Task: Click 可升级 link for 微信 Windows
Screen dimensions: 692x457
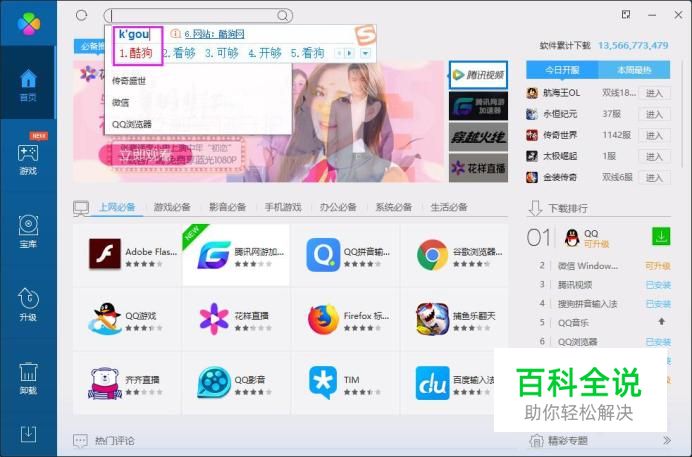Action: [x=658, y=266]
